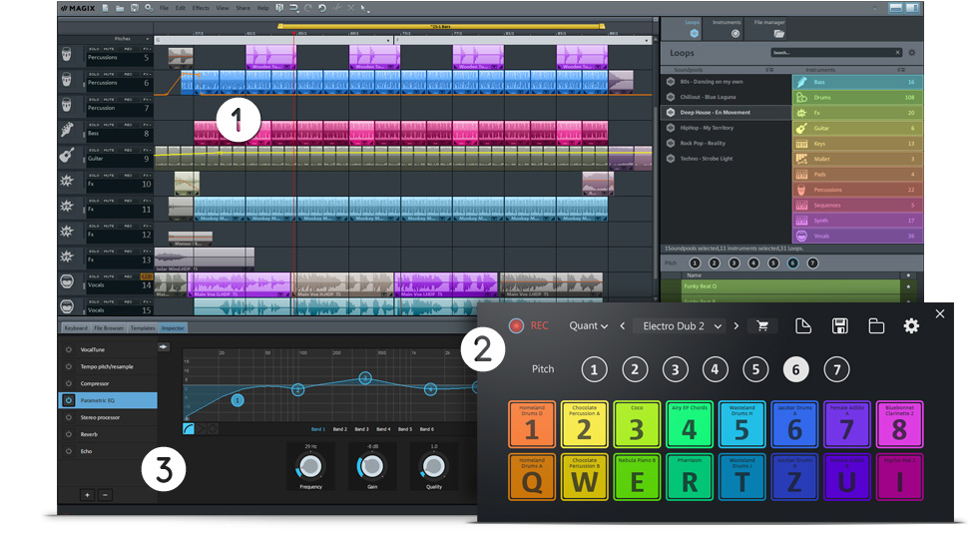The width and height of the screenshot is (980, 534).
Task: Select the Vocals instrument category
Action: pyautogui.click(x=857, y=236)
